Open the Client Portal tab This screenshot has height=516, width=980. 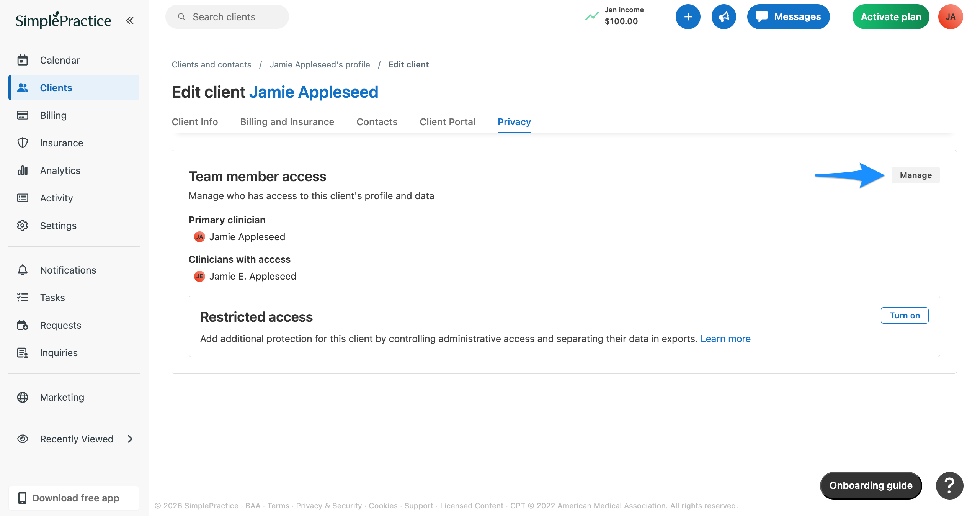(x=448, y=122)
